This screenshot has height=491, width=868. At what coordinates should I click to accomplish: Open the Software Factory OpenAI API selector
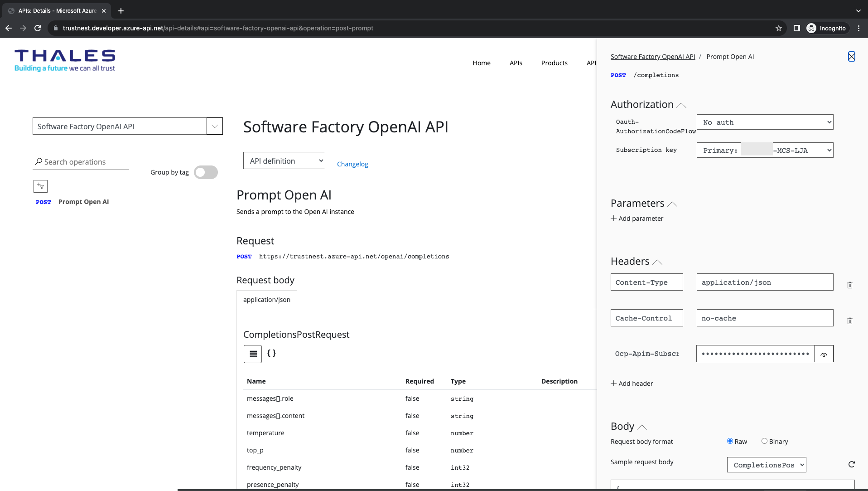tap(128, 126)
